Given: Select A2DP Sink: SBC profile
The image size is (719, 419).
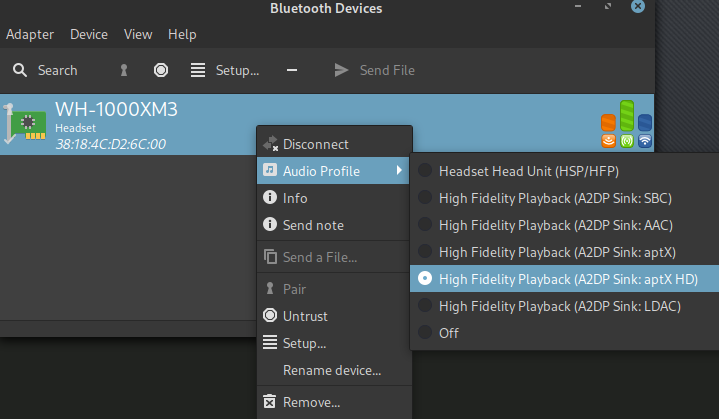Looking at the screenshot, I should [x=564, y=198].
